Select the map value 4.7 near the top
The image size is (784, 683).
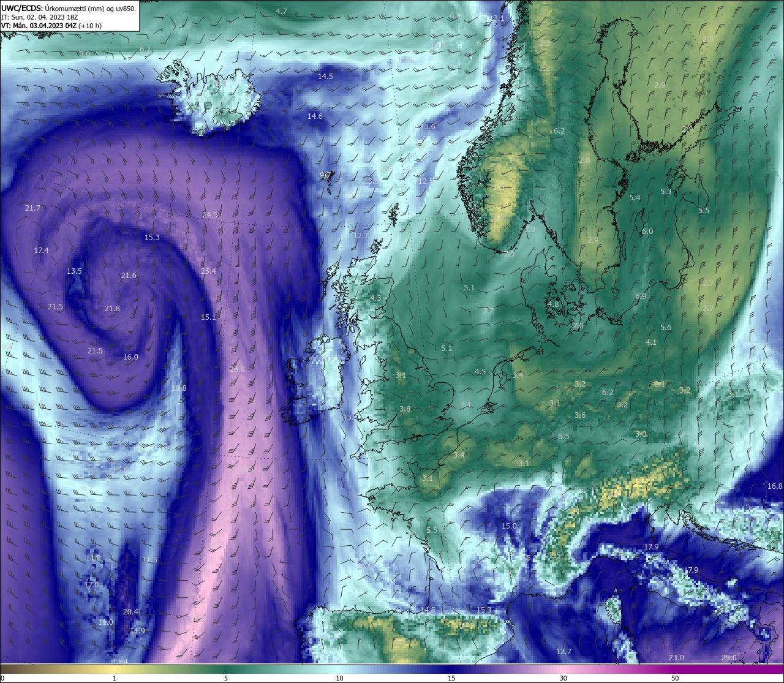281,12
